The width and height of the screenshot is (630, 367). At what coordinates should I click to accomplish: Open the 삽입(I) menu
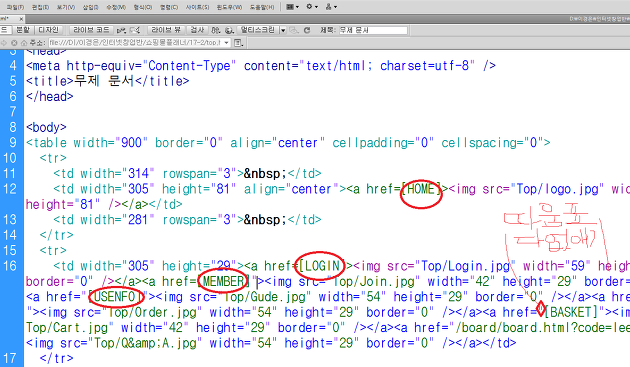(90, 7)
